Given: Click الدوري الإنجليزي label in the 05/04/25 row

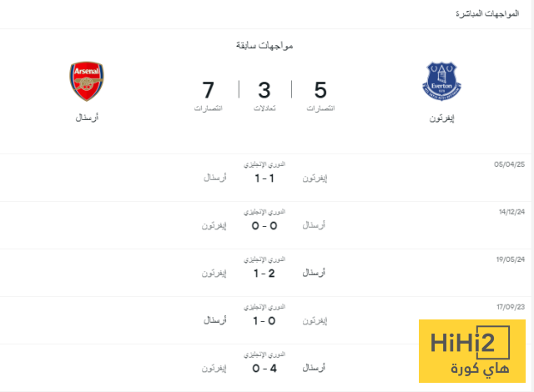Looking at the screenshot, I should tap(264, 165).
